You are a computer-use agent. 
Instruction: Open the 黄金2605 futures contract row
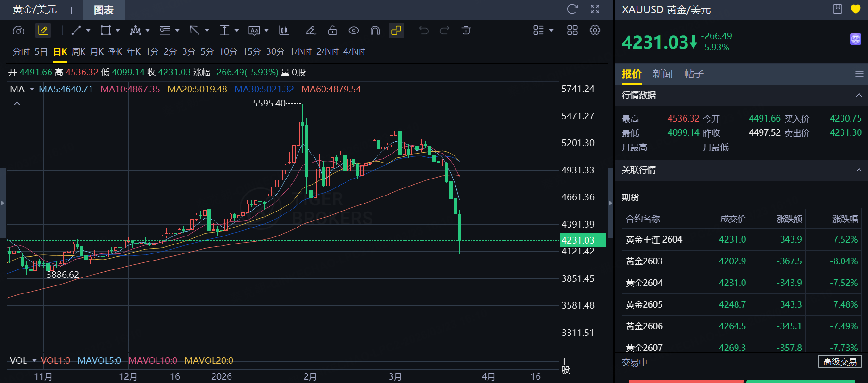point(644,305)
